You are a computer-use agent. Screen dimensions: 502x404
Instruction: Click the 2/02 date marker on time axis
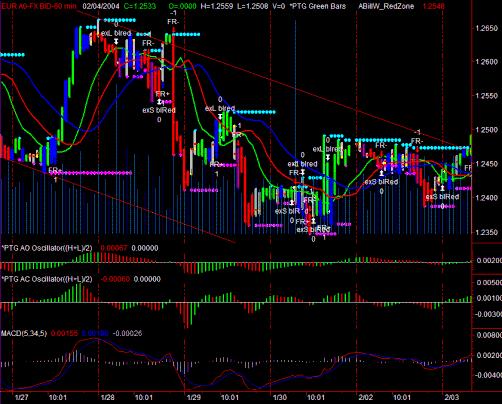tap(366, 397)
